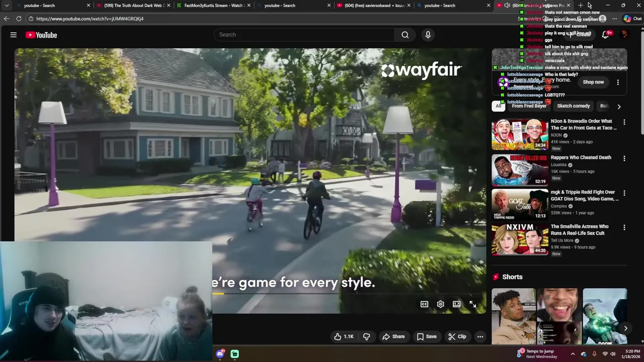The height and width of the screenshot is (362, 644).
Task: Click Shop now on the Wayfair ad
Action: (593, 82)
